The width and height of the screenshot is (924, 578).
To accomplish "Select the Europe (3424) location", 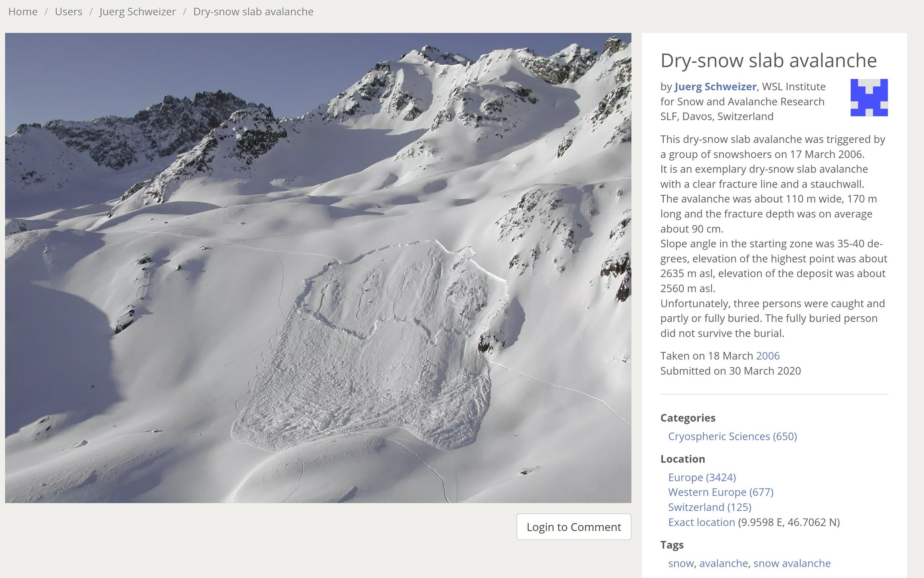I will 702,477.
